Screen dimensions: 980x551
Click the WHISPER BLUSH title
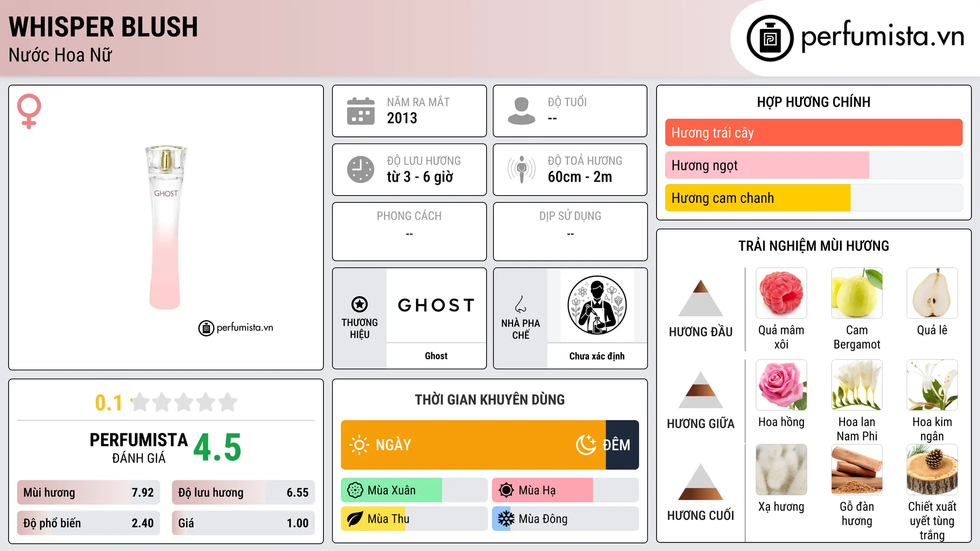pyautogui.click(x=103, y=27)
